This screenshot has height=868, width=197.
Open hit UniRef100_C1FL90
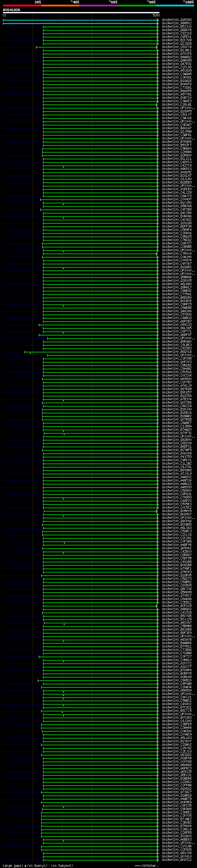coord(177,67)
